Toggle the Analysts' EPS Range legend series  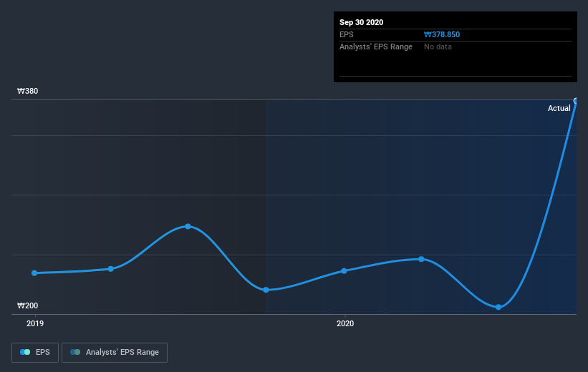[x=115, y=352]
